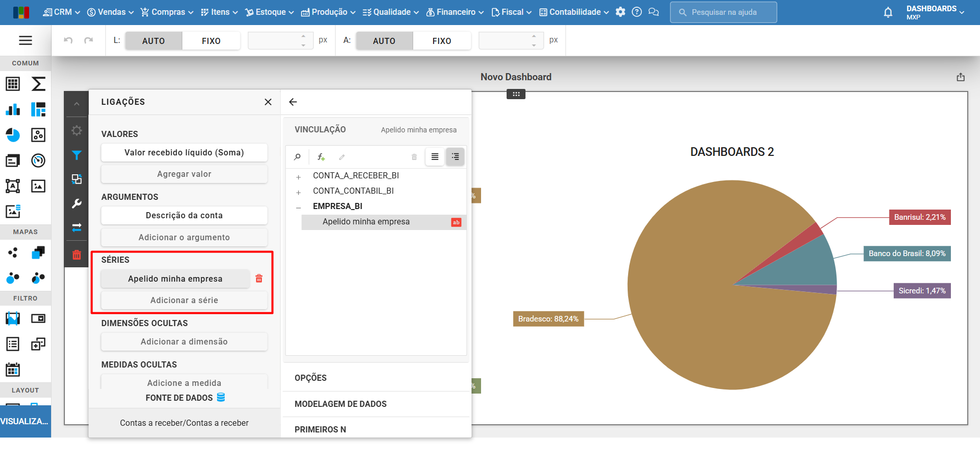Open the Contabilidade menu

[574, 12]
